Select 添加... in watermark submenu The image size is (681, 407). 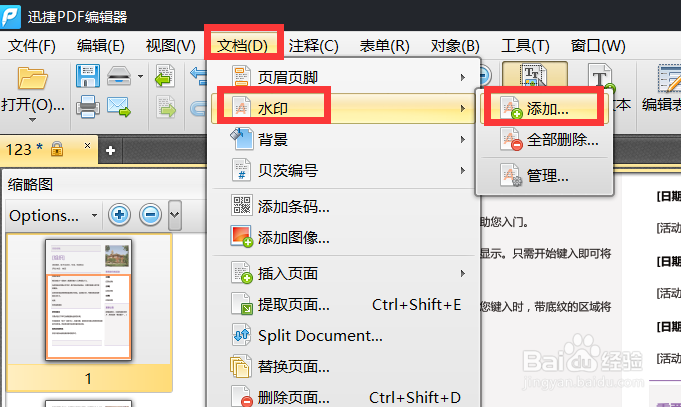pos(544,109)
